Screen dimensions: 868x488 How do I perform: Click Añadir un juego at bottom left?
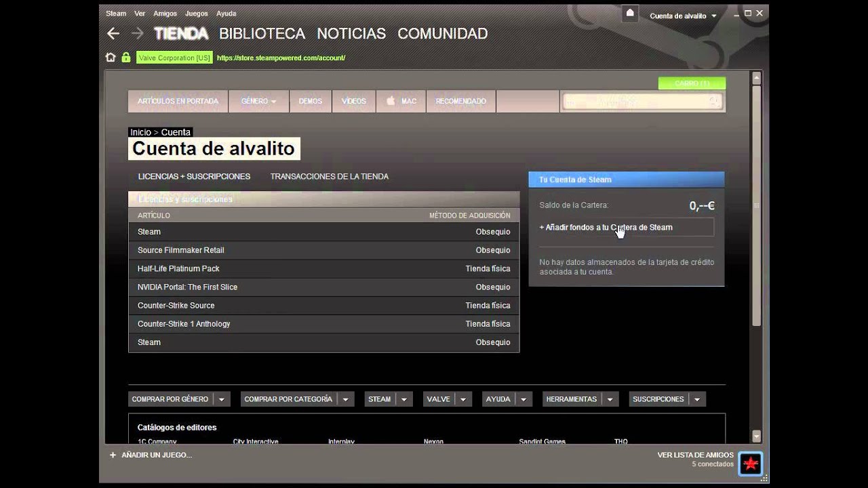pyautogui.click(x=157, y=455)
